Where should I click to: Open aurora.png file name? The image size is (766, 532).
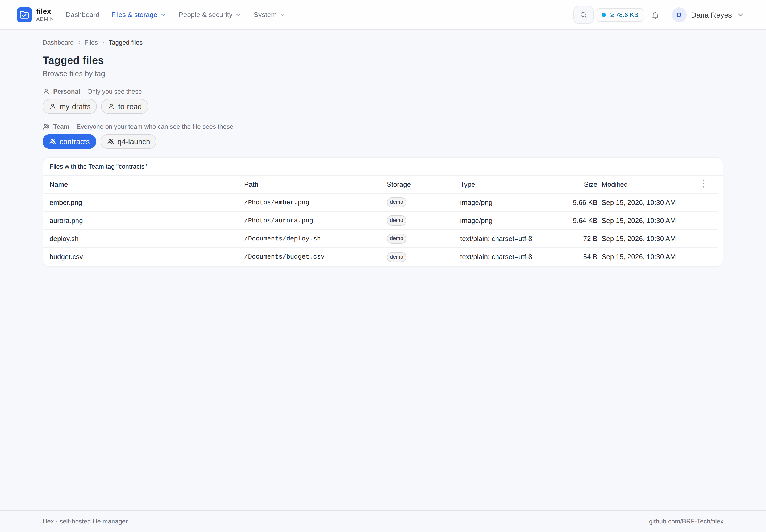click(x=66, y=221)
